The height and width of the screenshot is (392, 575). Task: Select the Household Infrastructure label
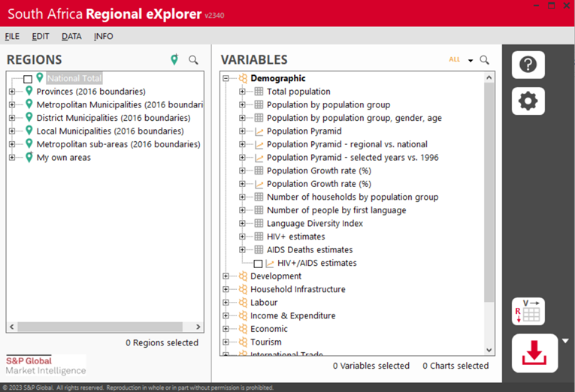298,289
